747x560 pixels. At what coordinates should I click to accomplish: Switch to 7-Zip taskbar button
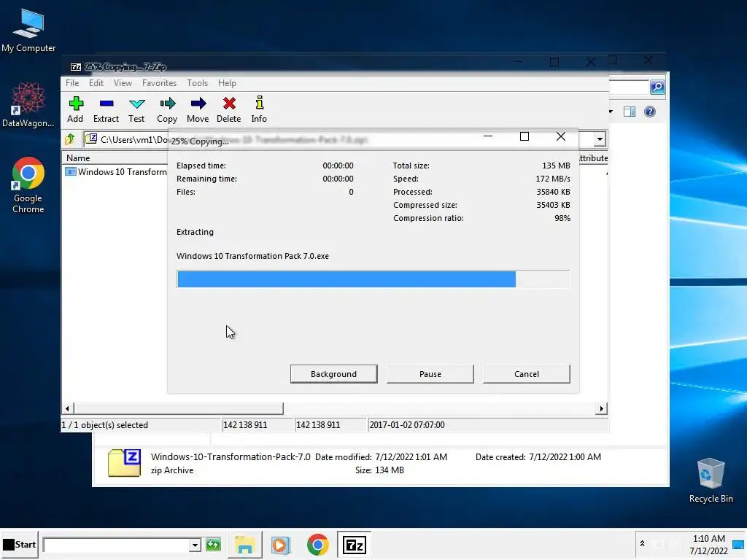(x=354, y=545)
